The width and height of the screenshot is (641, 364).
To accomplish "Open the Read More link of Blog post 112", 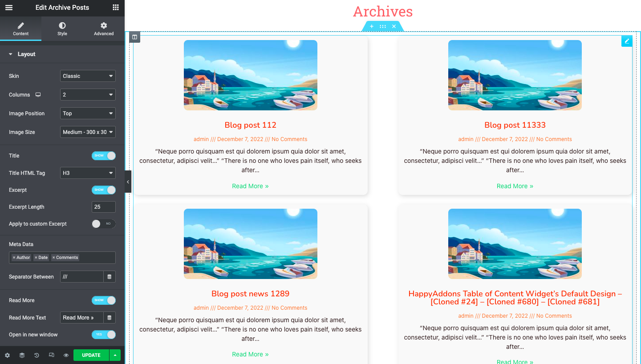I will pos(250,186).
